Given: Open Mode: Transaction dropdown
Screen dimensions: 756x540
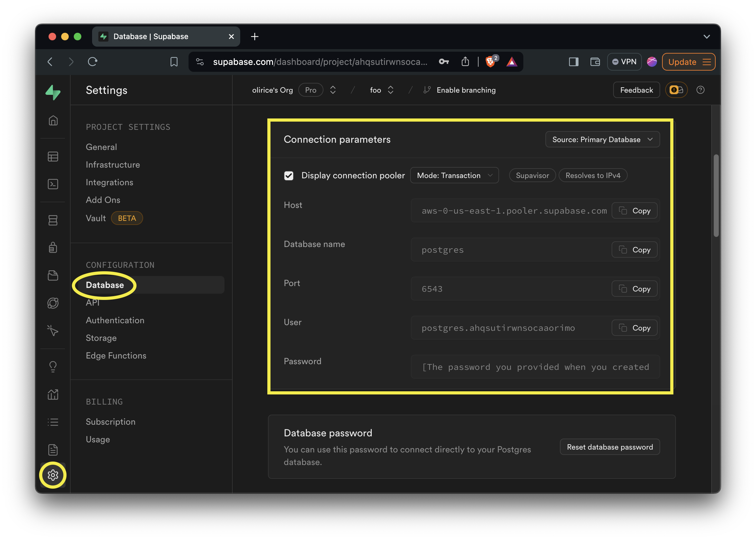Looking at the screenshot, I should point(454,175).
